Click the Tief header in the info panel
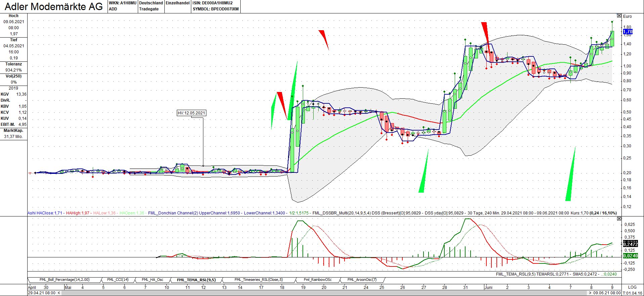This screenshot has width=644, height=296. click(13, 40)
